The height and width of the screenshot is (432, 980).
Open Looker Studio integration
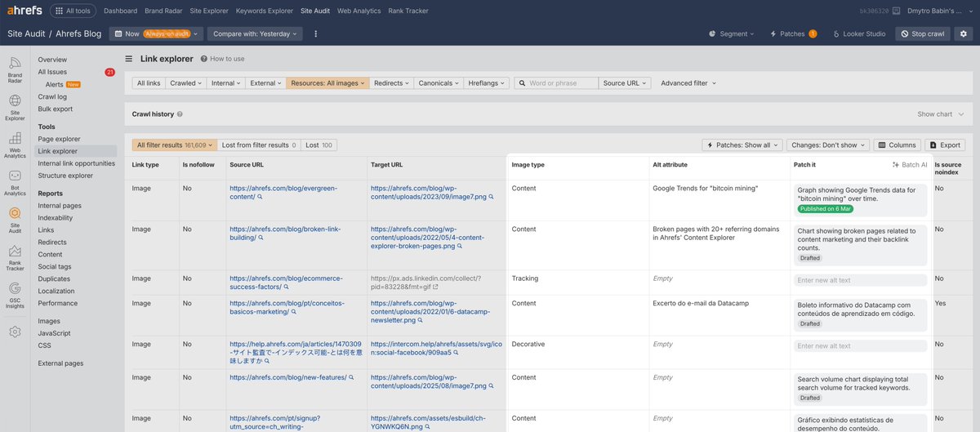coord(857,33)
